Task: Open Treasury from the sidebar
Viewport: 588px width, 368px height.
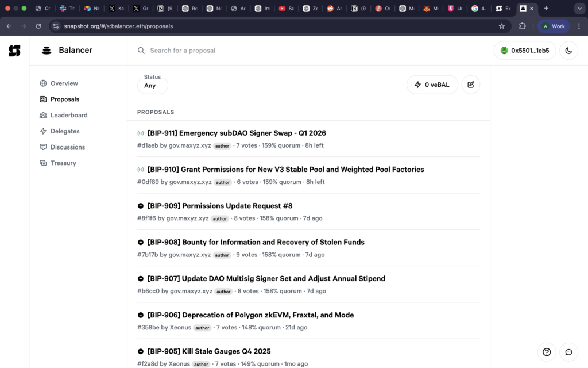Action: click(x=63, y=163)
